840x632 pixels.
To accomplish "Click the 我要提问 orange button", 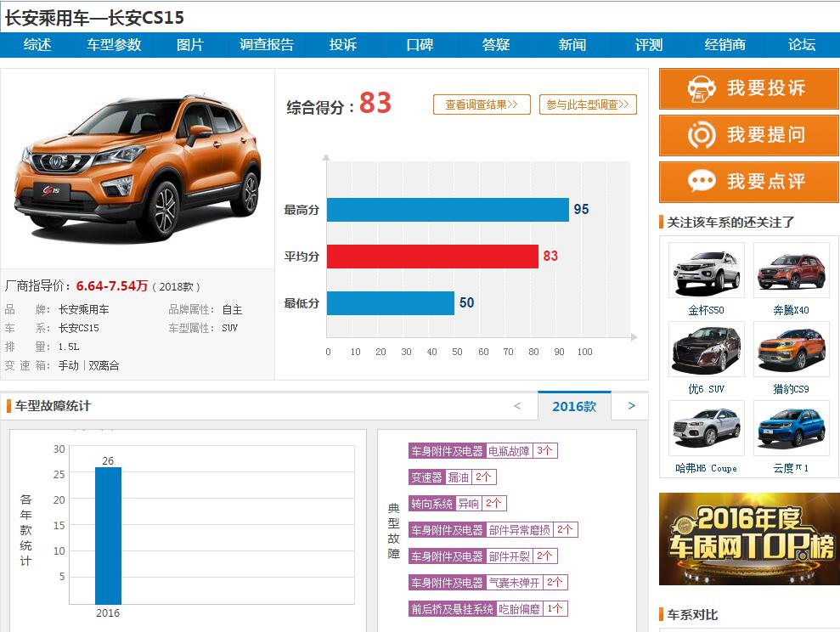I will pyautogui.click(x=748, y=135).
